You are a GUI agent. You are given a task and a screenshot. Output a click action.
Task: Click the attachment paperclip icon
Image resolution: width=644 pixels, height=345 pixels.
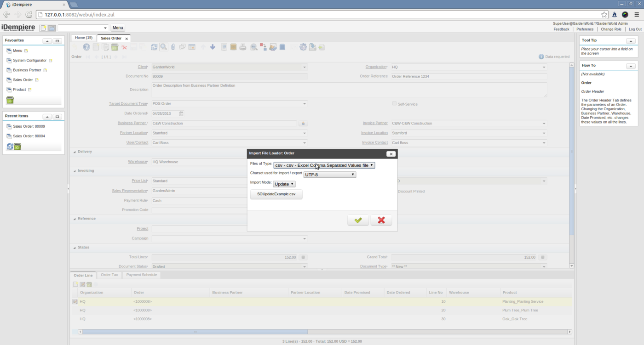(x=173, y=47)
